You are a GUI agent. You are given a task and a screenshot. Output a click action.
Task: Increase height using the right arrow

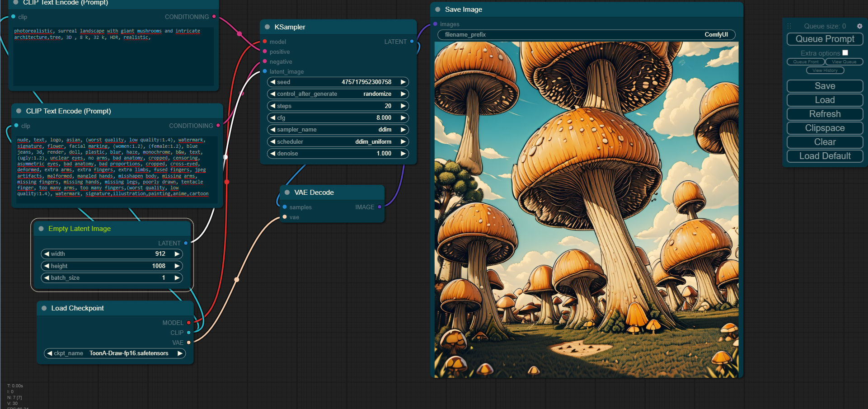(x=177, y=266)
